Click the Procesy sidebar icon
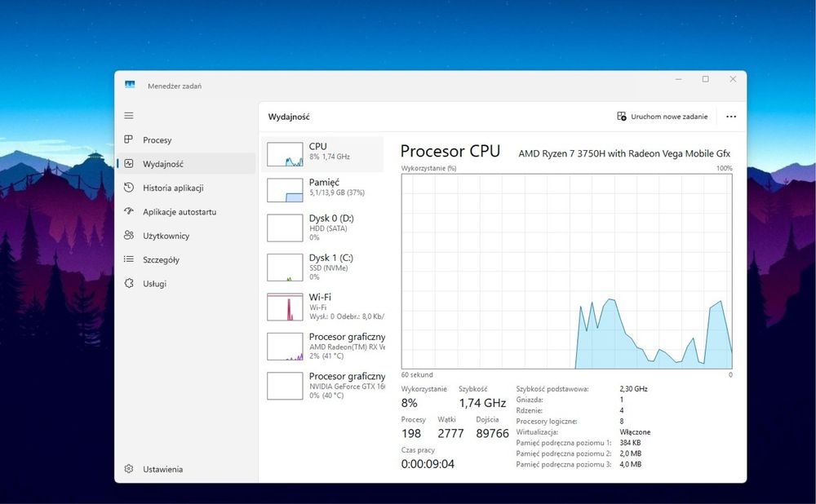The height and width of the screenshot is (504, 816). [x=129, y=139]
